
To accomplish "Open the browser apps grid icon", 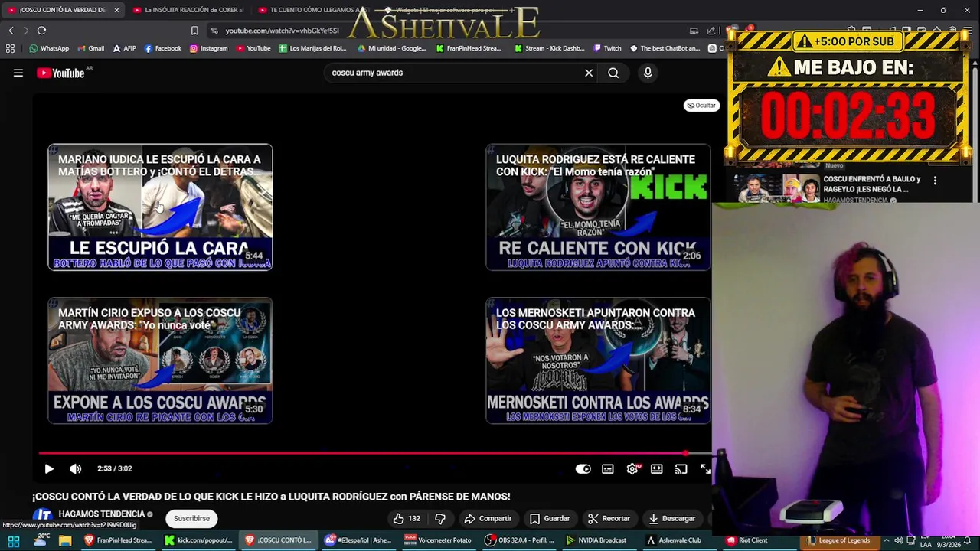I will (10, 48).
